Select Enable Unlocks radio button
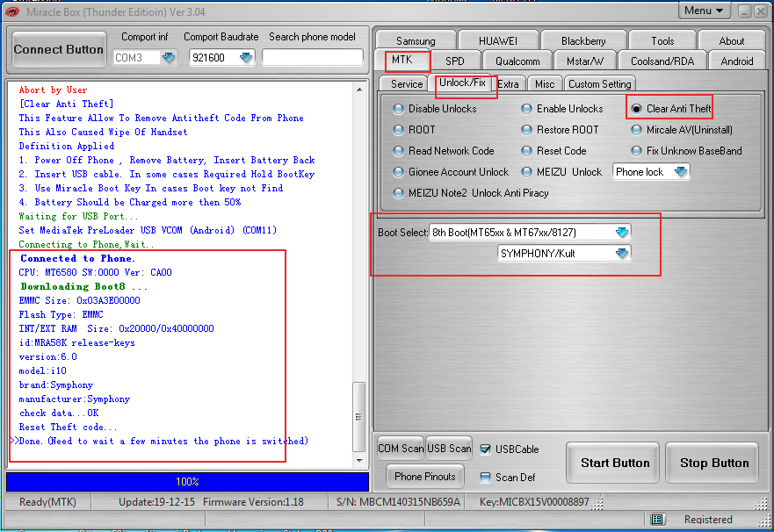Image resolution: width=774 pixels, height=532 pixels. 527,109
